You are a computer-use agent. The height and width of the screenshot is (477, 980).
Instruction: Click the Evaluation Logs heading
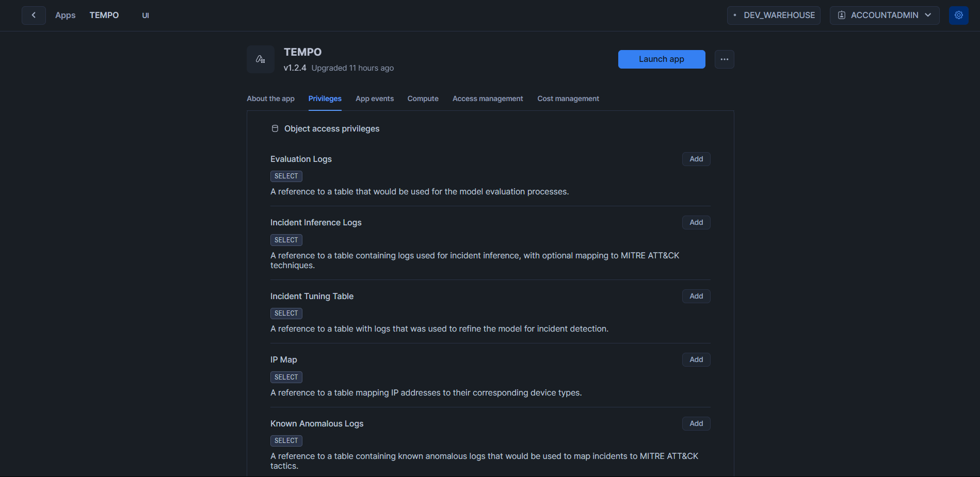(x=301, y=159)
